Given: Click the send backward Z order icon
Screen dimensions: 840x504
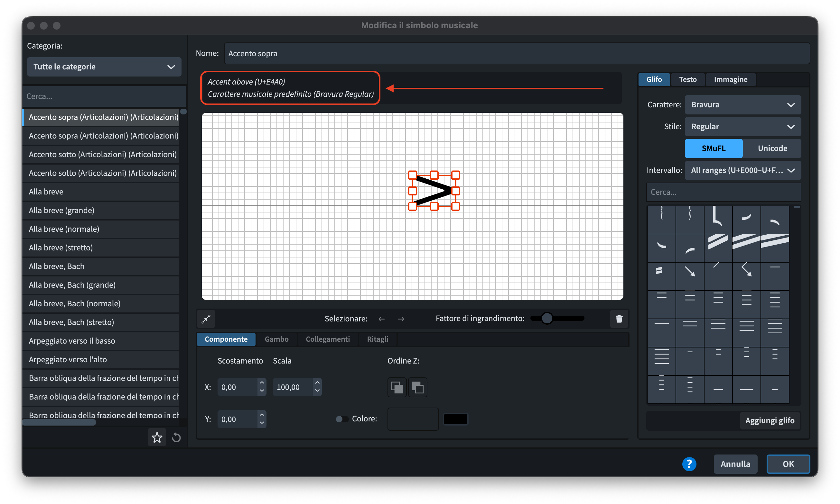Looking at the screenshot, I should 417,387.
